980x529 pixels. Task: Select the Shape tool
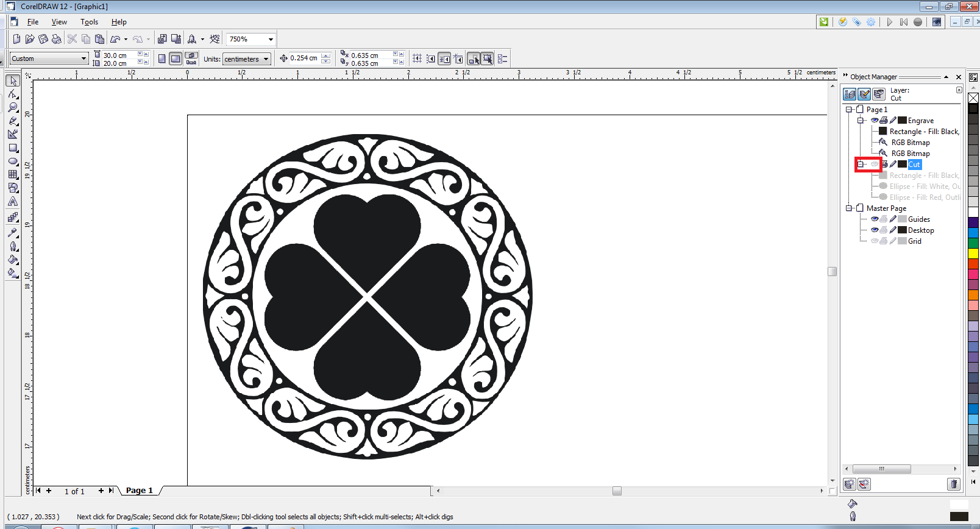[13, 94]
